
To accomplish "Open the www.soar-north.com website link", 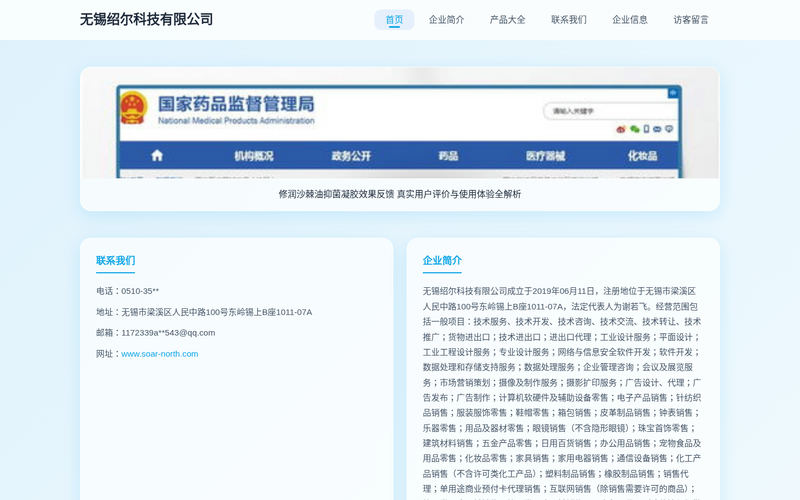I will click(160, 354).
